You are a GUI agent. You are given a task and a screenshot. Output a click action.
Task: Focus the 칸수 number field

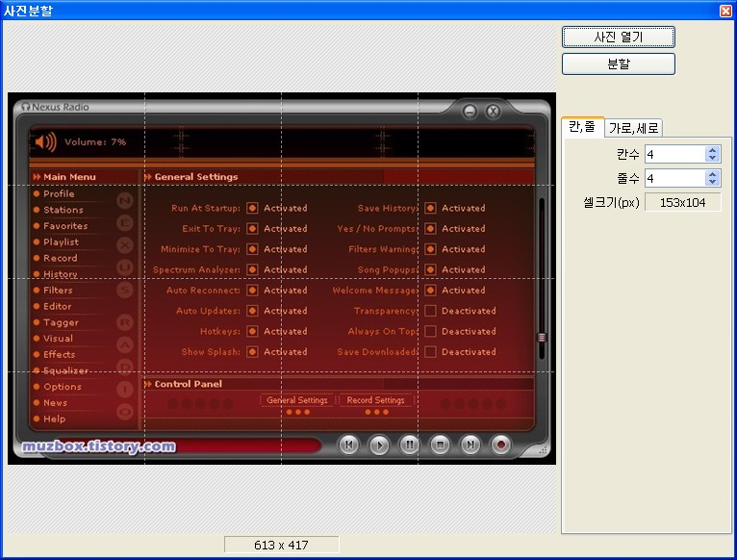675,154
